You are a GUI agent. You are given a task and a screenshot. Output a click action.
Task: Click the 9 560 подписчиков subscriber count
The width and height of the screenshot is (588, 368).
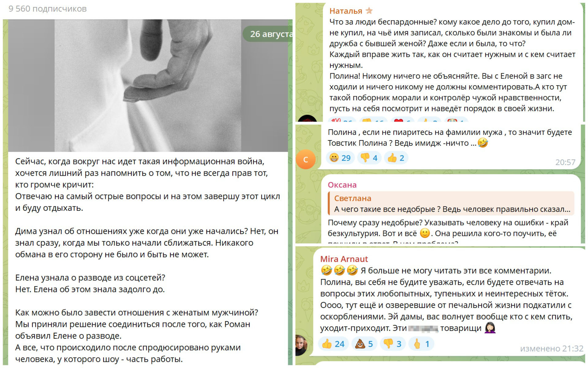point(47,9)
